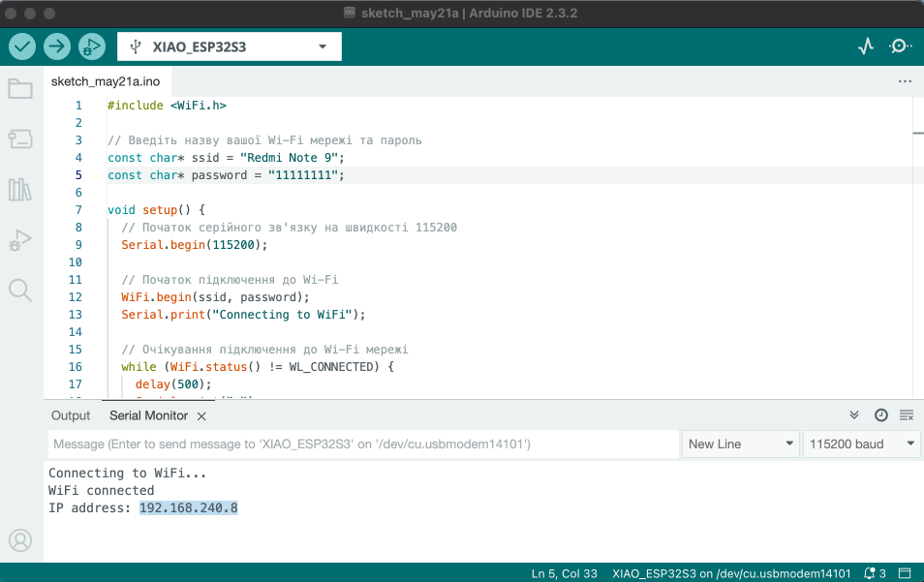Open the Sketchbook folder sidebar
The width and height of the screenshot is (924, 582).
20,89
